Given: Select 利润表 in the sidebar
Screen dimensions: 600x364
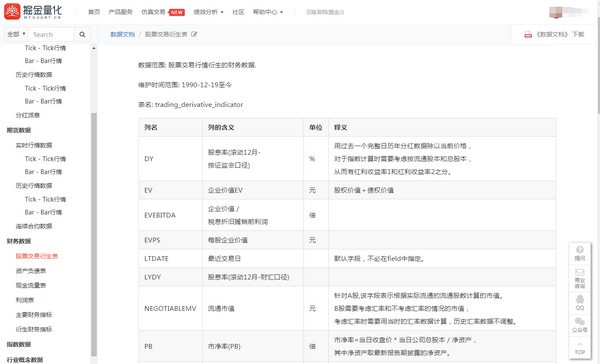Looking at the screenshot, I should 24,300.
